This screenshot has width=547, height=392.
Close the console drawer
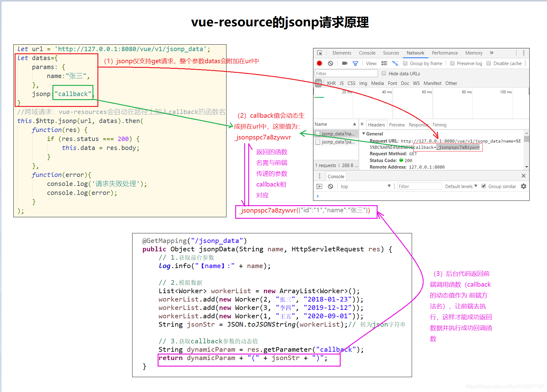(523, 176)
